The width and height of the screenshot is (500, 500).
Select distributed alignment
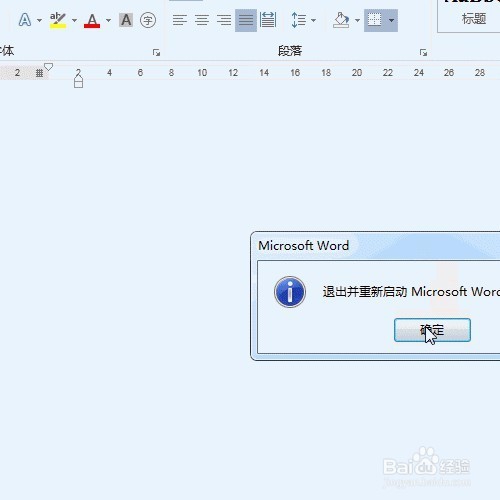click(268, 20)
